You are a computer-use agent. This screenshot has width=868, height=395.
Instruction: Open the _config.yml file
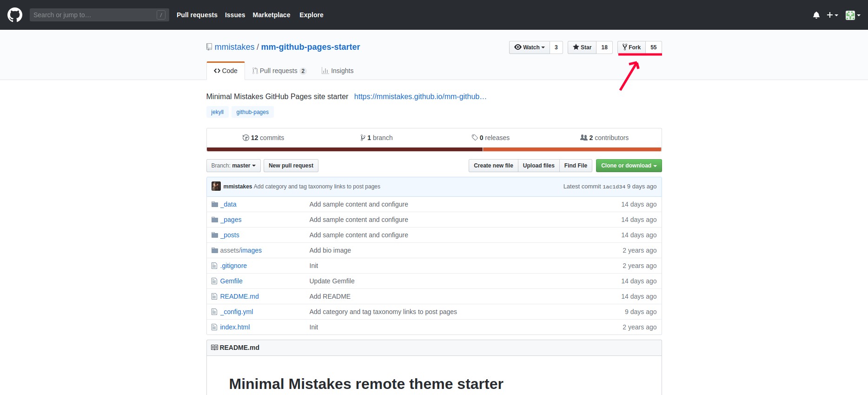tap(237, 312)
